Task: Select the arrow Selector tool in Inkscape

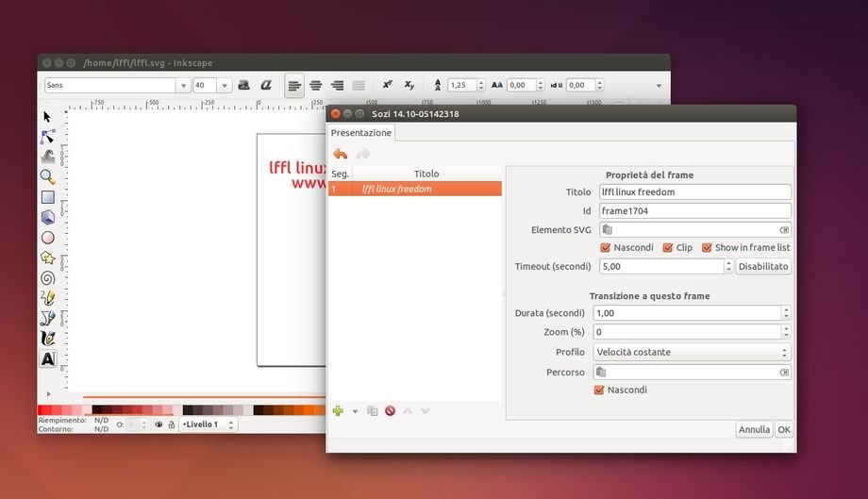Action: (47, 116)
